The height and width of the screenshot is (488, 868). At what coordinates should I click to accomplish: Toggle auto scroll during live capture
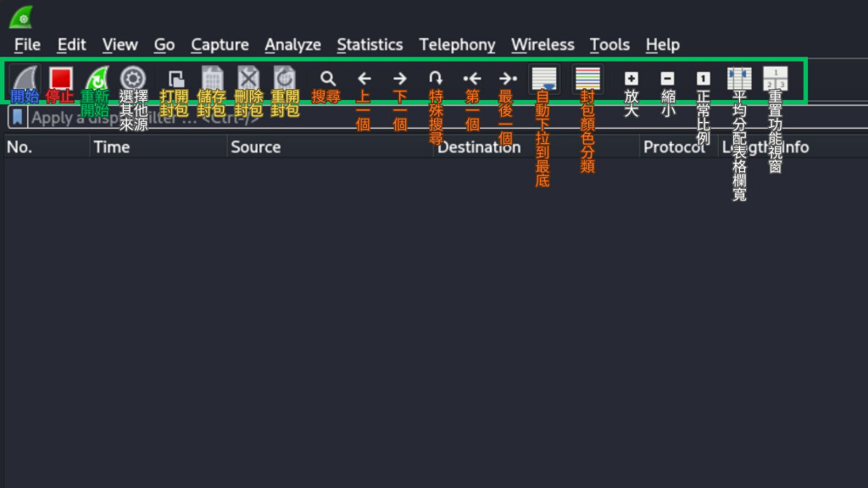tap(543, 79)
